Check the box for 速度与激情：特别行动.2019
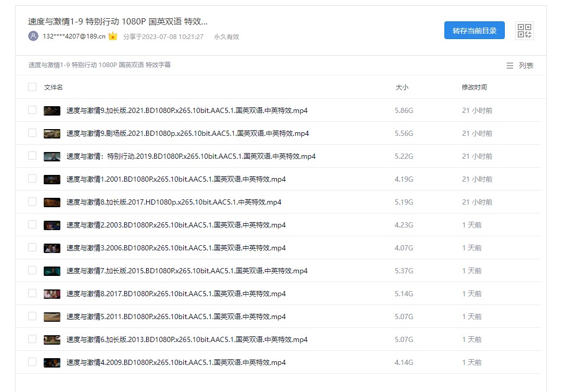The width and height of the screenshot is (562, 392). point(32,156)
